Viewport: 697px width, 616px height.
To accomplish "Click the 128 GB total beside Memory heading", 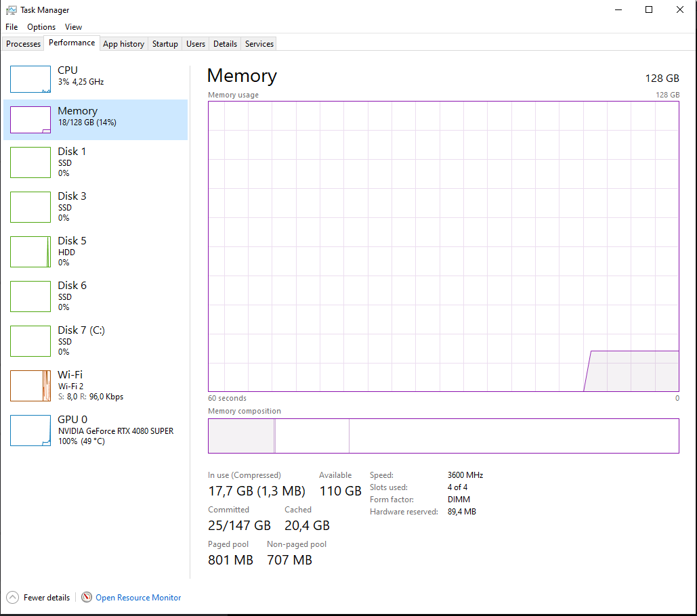I will (x=662, y=79).
